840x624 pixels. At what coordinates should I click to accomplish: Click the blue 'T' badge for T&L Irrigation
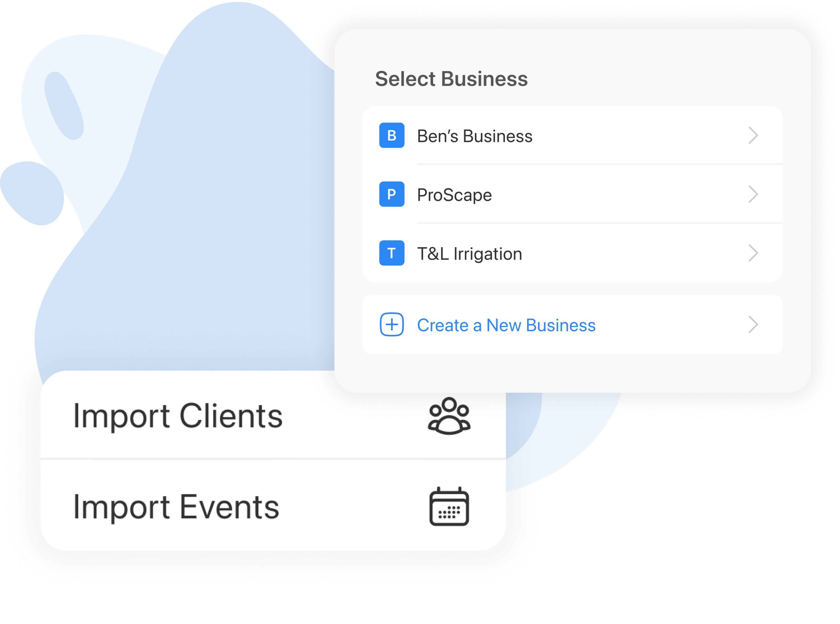click(x=392, y=253)
